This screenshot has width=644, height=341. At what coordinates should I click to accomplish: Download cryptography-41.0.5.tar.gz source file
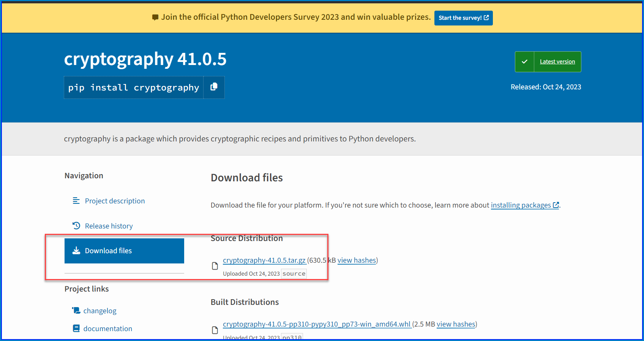pyautogui.click(x=264, y=260)
